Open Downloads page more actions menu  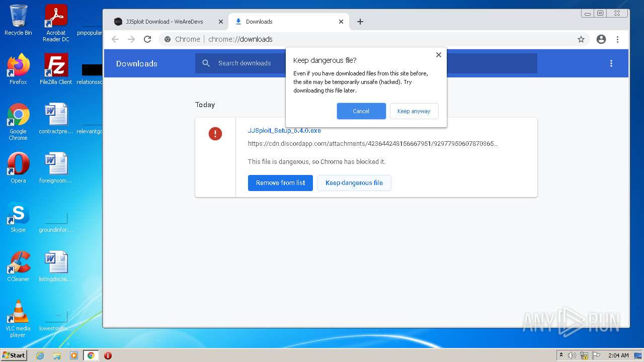[611, 63]
